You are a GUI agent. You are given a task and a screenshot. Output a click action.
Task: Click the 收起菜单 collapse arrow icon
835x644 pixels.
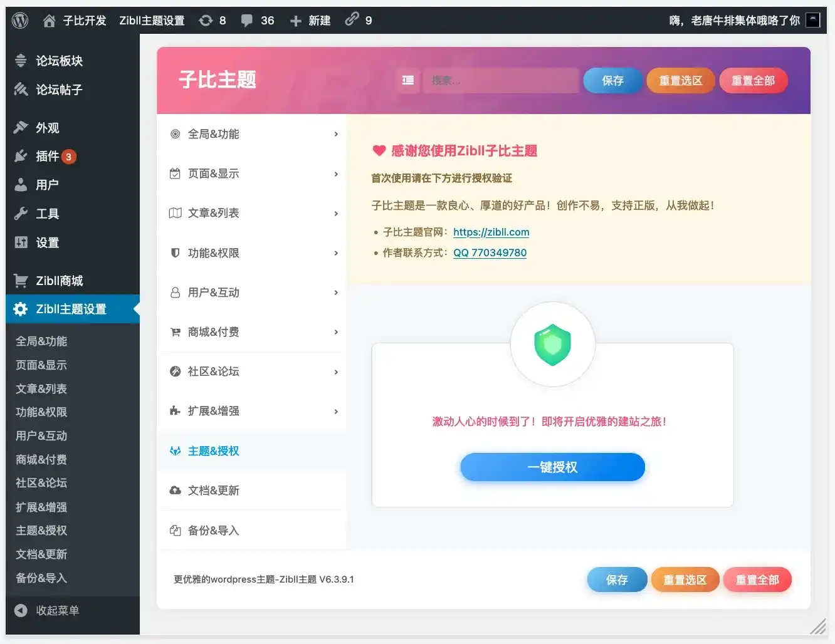21,610
